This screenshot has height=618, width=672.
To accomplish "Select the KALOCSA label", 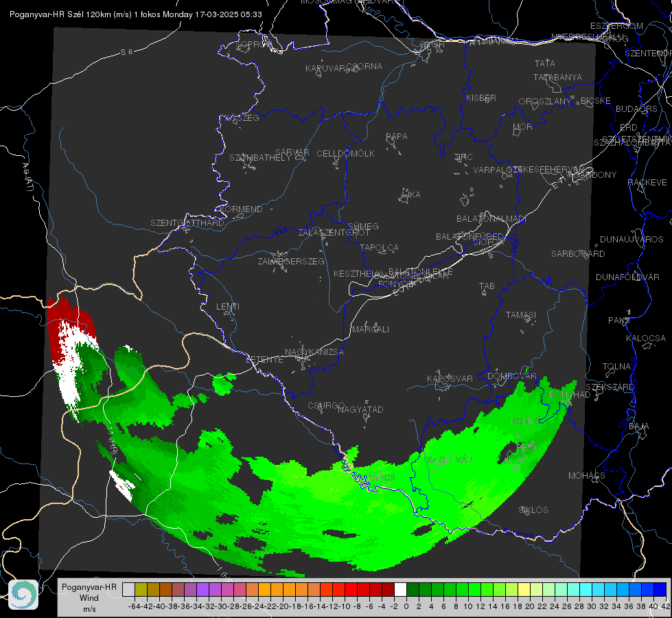I will tap(645, 339).
